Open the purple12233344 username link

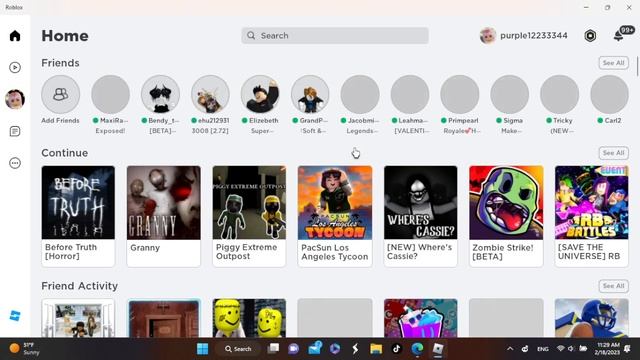(x=534, y=36)
